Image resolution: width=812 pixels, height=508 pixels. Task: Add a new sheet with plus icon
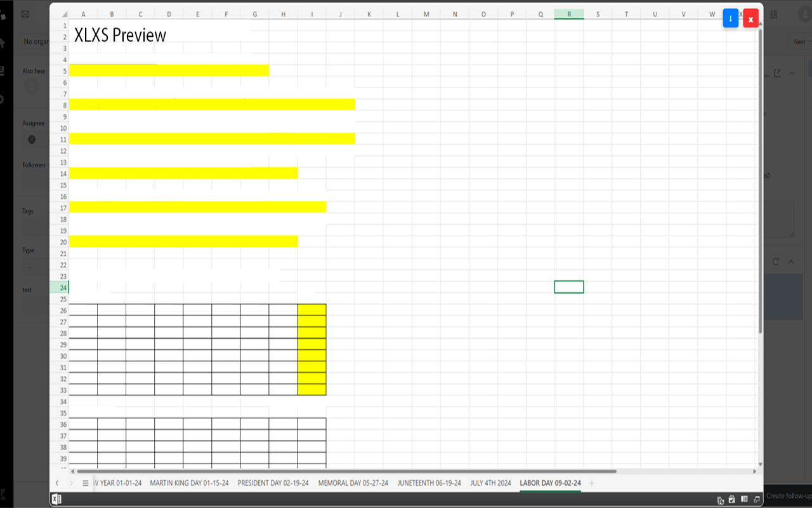pos(592,483)
